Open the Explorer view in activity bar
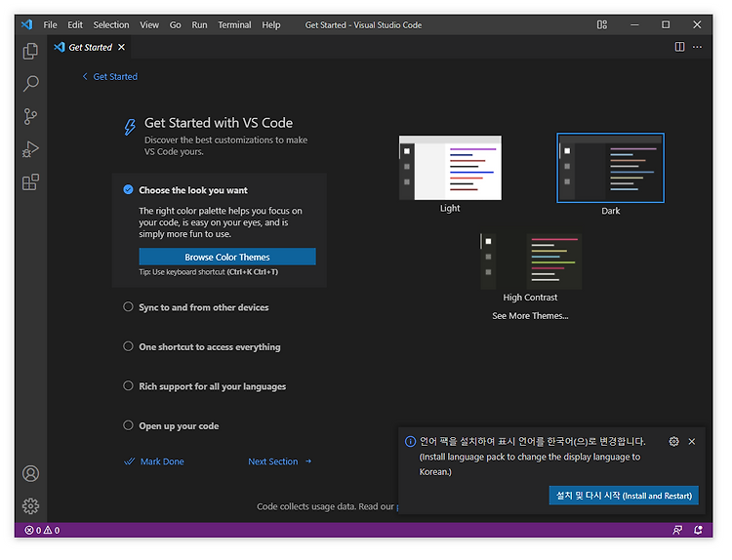Screen dimensions: 732x560 31,51
